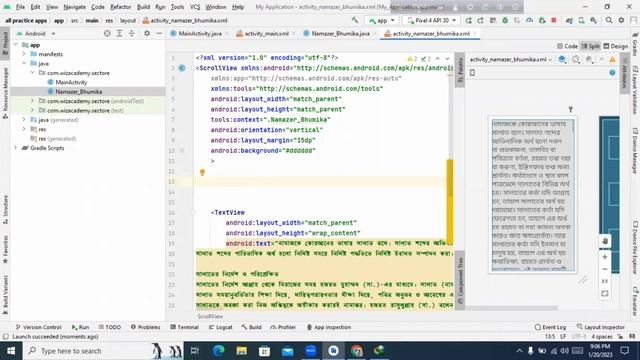640x360 pixels.
Task: Click the blue help icon in design toolbar
Action: coord(612,73)
